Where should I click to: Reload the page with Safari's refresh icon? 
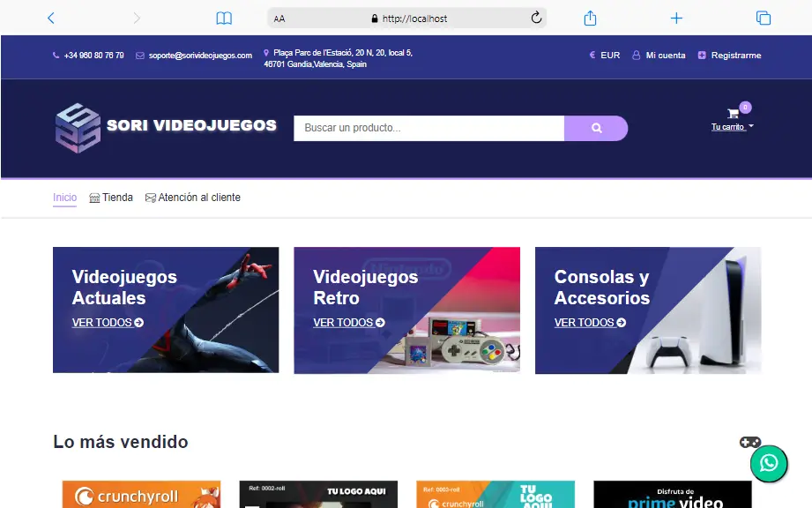coord(535,17)
